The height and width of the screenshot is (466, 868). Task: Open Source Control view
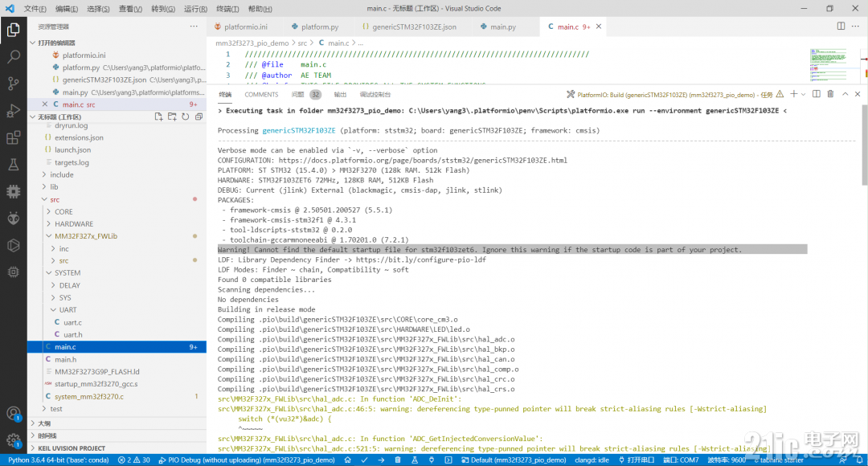coord(14,84)
